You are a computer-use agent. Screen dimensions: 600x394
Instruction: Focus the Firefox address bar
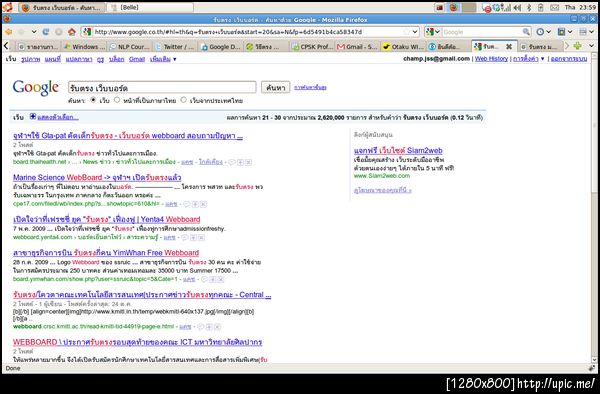coord(251,32)
